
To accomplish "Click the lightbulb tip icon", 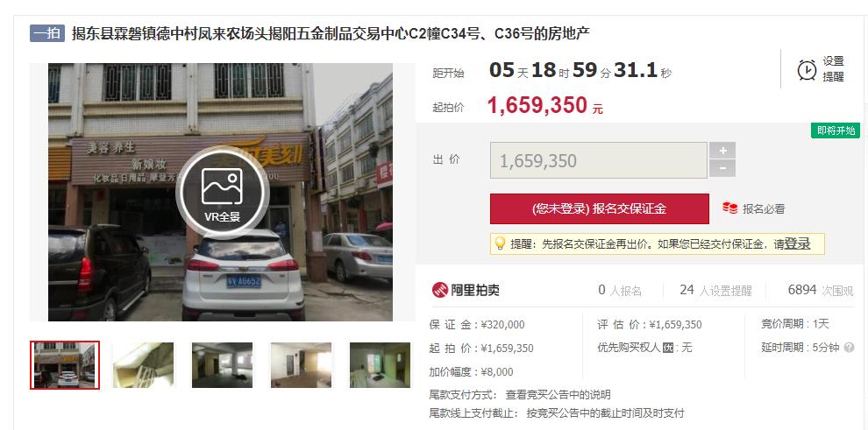I will 500,243.
